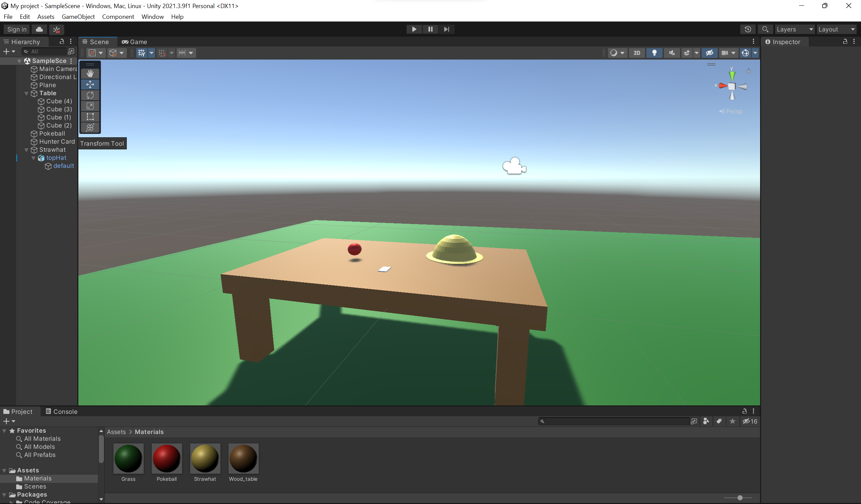
Task: Open the GameObject menu
Action: point(78,16)
